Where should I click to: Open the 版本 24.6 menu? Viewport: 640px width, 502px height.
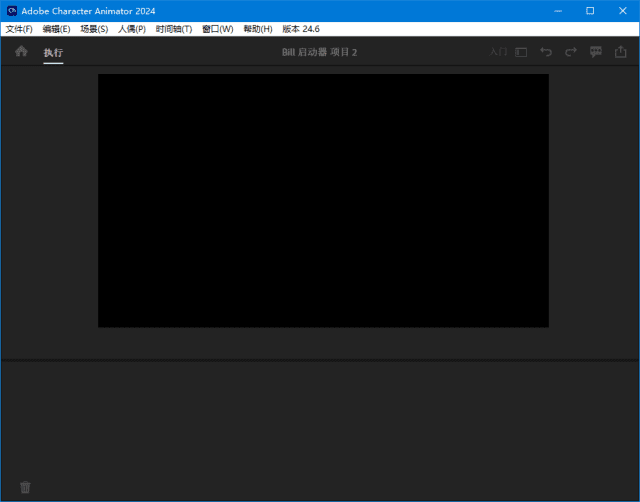click(301, 29)
